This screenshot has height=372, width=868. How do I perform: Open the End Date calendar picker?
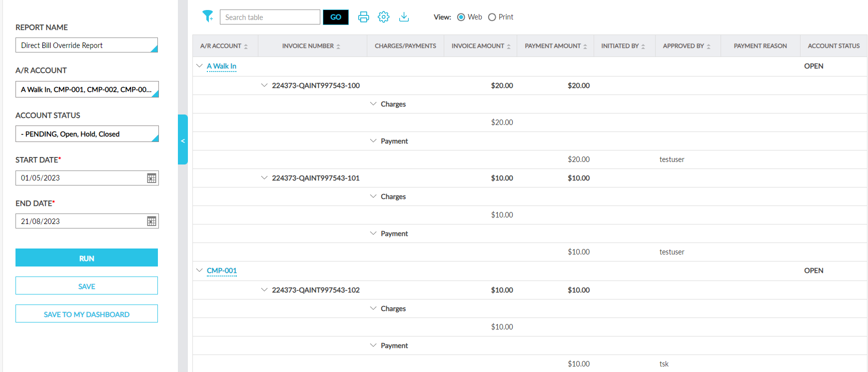click(x=151, y=221)
